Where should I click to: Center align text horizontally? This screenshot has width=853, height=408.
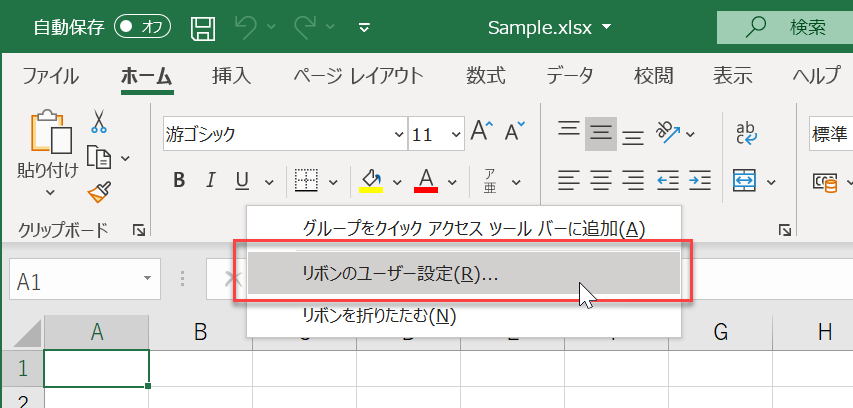coord(601,181)
